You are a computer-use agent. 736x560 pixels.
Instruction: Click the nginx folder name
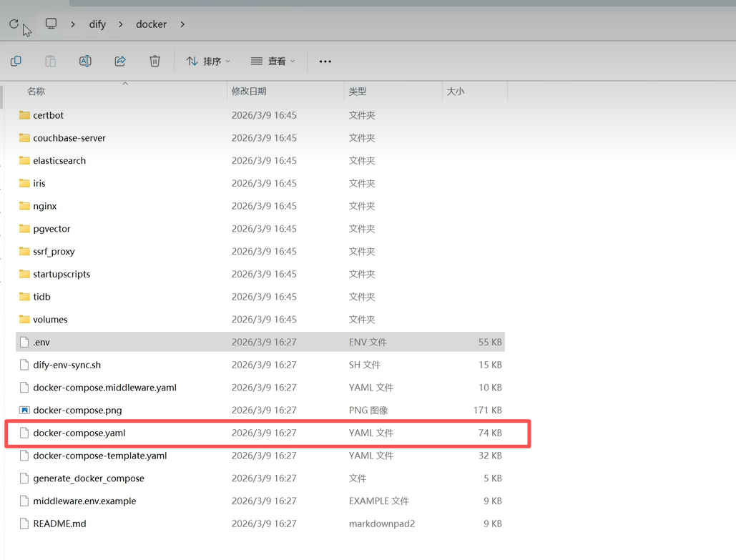click(44, 206)
